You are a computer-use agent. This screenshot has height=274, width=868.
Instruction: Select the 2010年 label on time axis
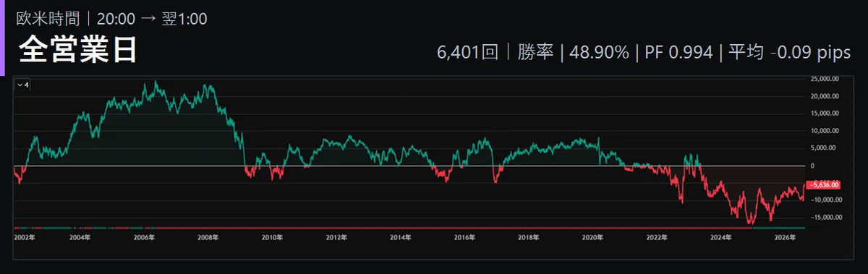[271, 236]
